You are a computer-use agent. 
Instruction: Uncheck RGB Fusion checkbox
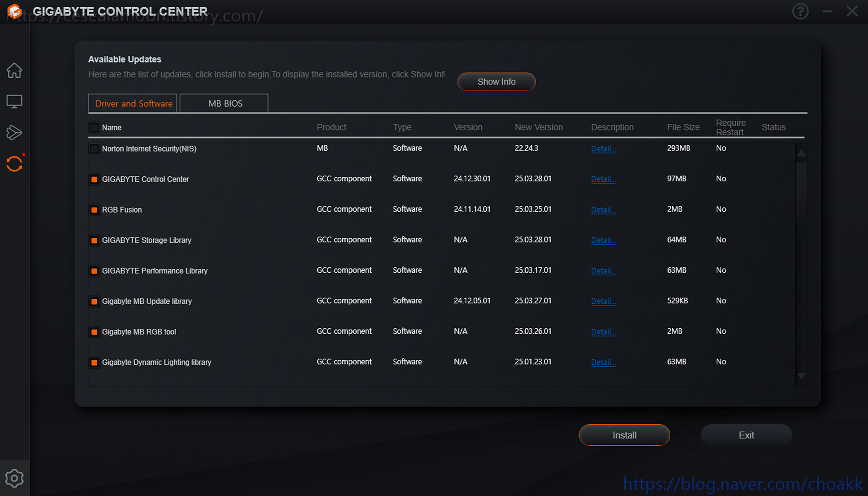(x=94, y=210)
